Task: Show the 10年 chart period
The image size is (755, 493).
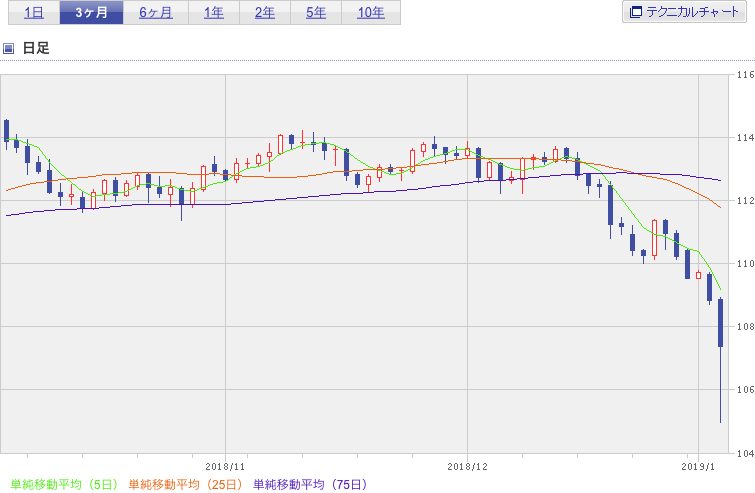Action: (x=371, y=13)
